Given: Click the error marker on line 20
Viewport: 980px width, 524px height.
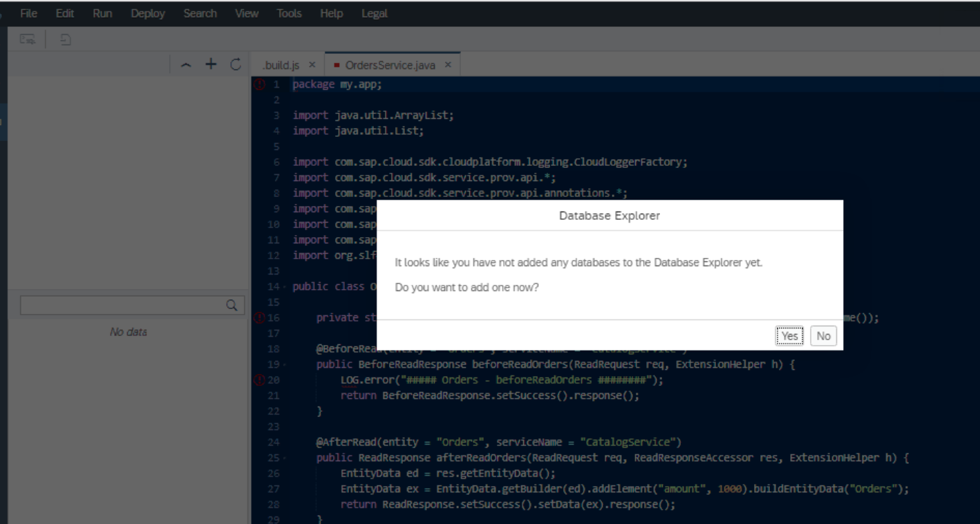Looking at the screenshot, I should [x=260, y=380].
